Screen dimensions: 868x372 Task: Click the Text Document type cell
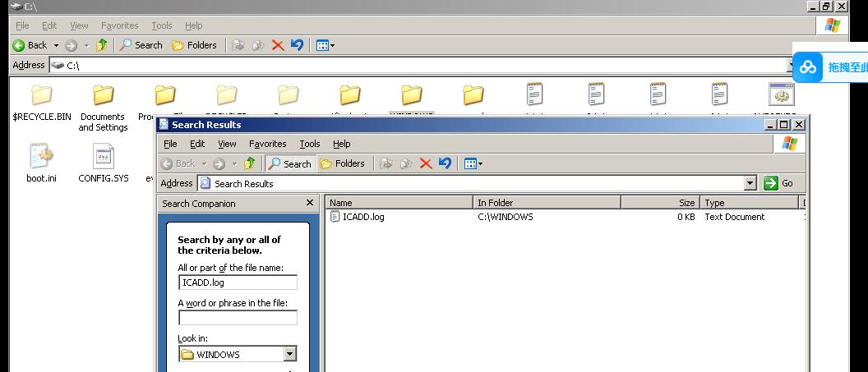pos(735,217)
